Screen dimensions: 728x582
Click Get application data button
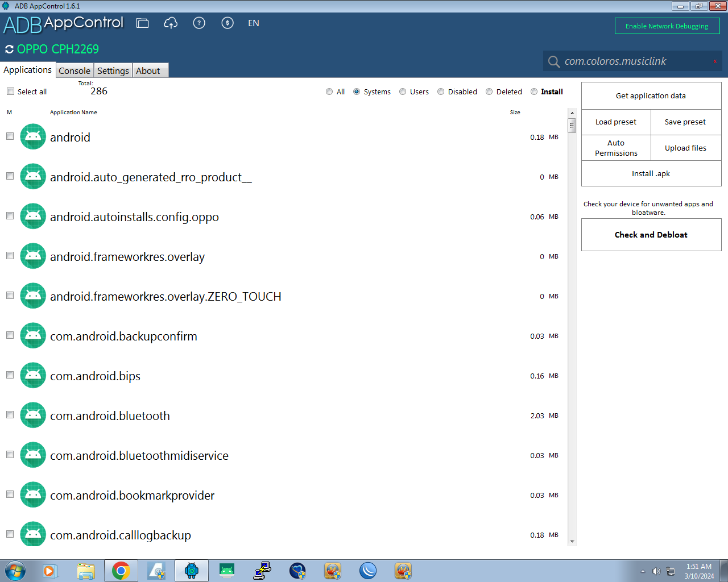(x=651, y=95)
